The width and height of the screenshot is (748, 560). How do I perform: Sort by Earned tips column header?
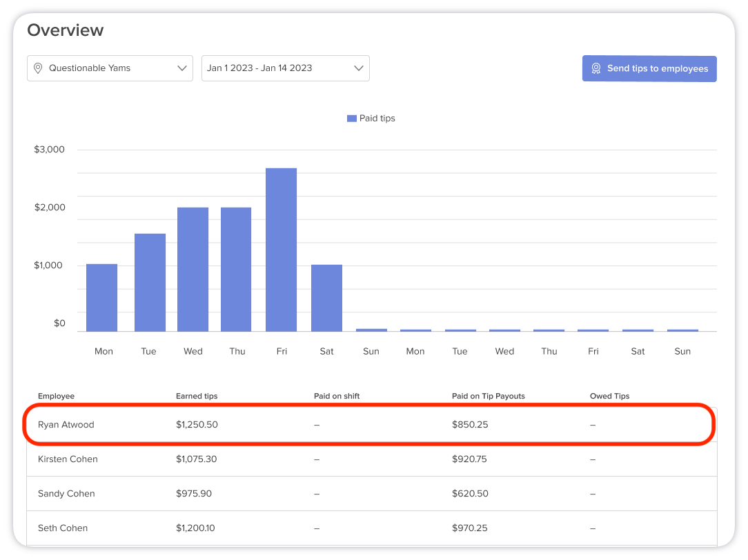(197, 396)
